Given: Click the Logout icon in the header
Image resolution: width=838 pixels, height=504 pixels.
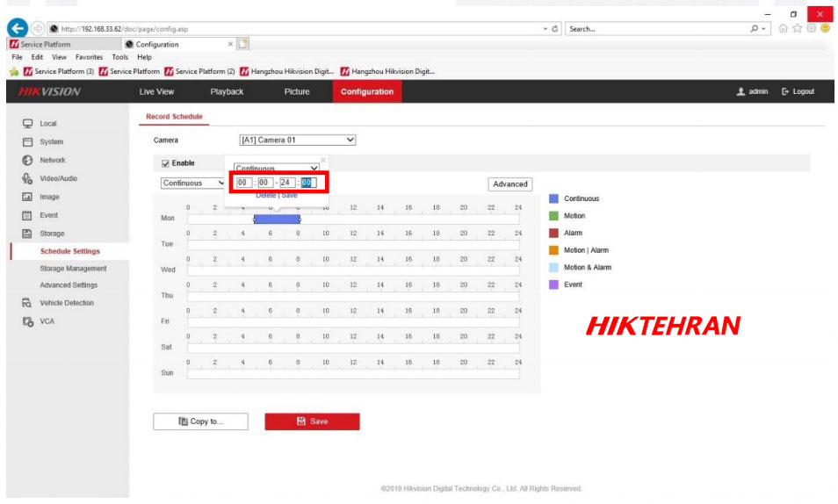Looking at the screenshot, I should click(x=785, y=92).
